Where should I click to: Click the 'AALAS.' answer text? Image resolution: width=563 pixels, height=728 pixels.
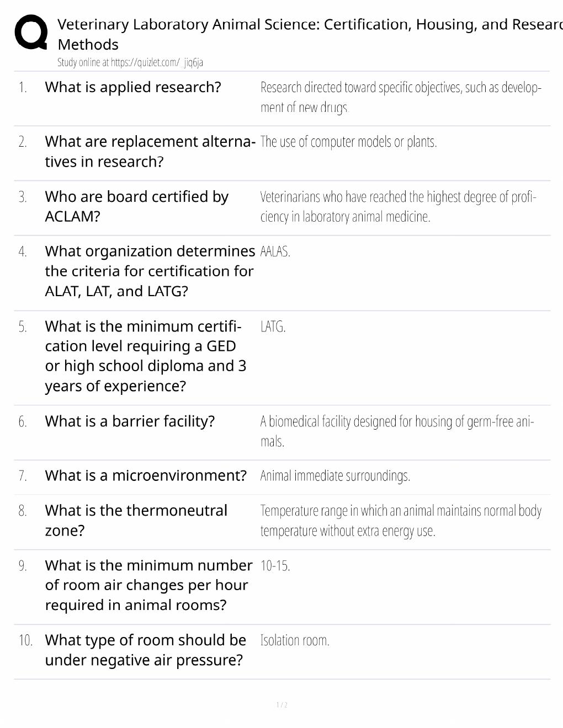click(275, 251)
